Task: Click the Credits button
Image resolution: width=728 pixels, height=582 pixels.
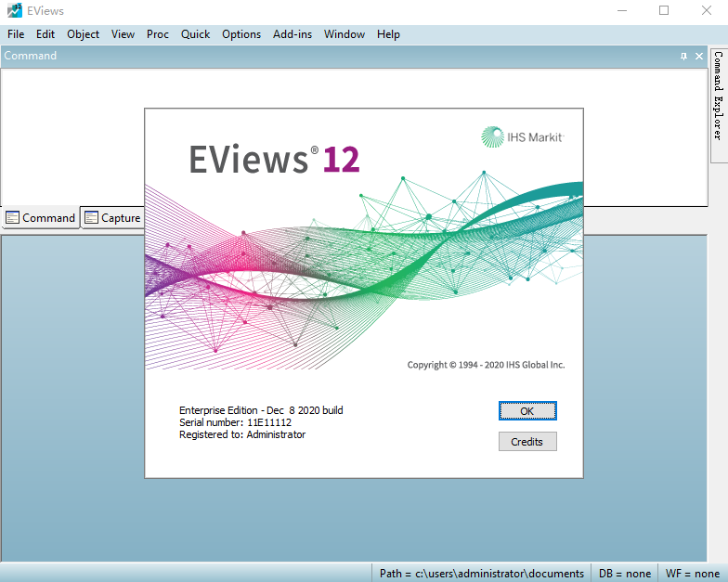Action: 527,442
